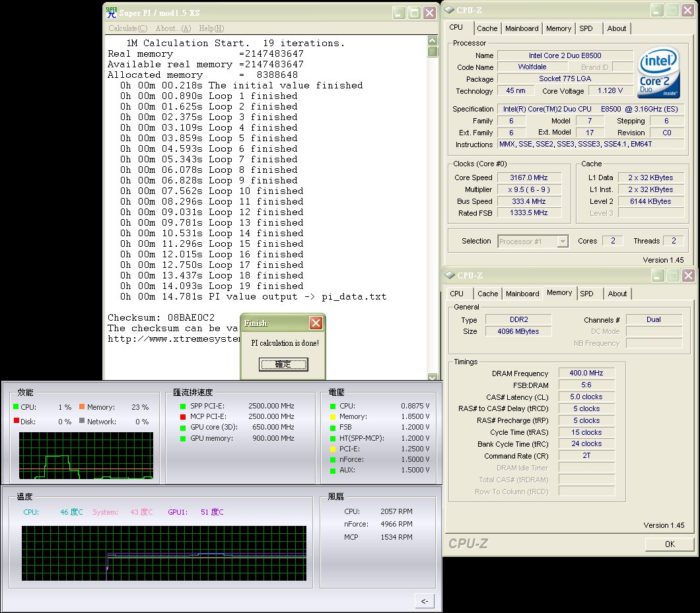700x613 pixels.
Task: Click the back arrow button in monitor panel
Action: point(425,601)
